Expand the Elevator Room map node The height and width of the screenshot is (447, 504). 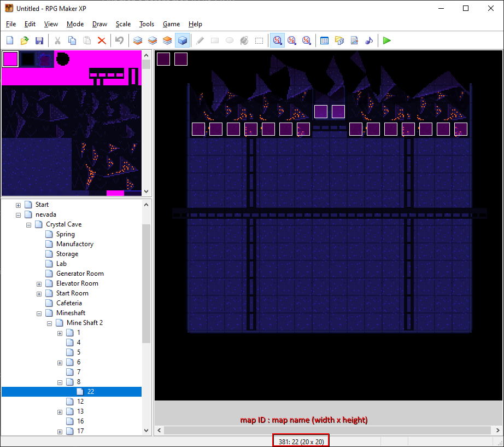point(39,283)
